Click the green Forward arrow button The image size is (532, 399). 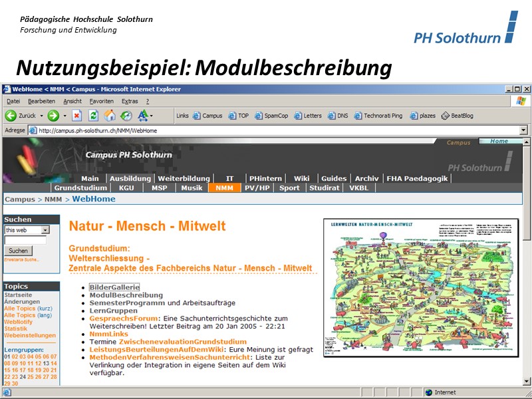pos(53,116)
